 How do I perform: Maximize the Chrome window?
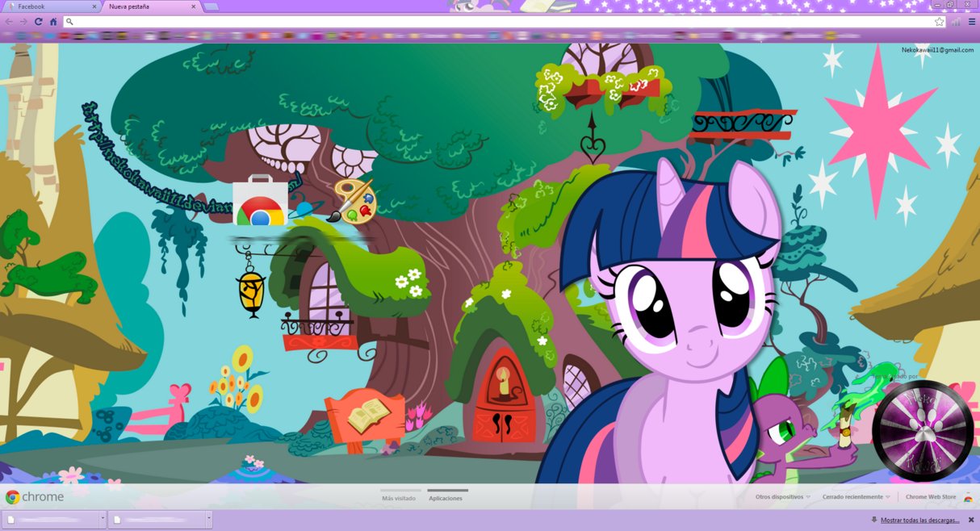(x=950, y=5)
